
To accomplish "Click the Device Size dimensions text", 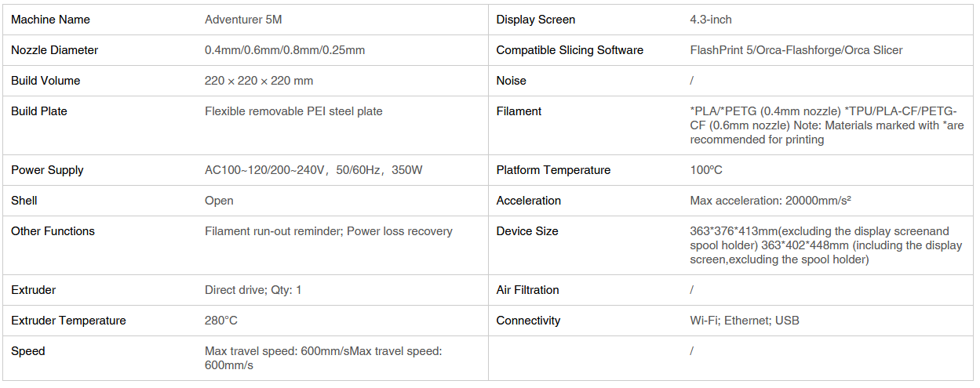I will pos(826,245).
